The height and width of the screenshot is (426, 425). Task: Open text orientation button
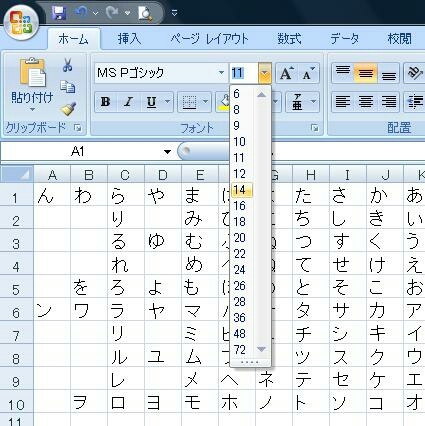coord(415,73)
